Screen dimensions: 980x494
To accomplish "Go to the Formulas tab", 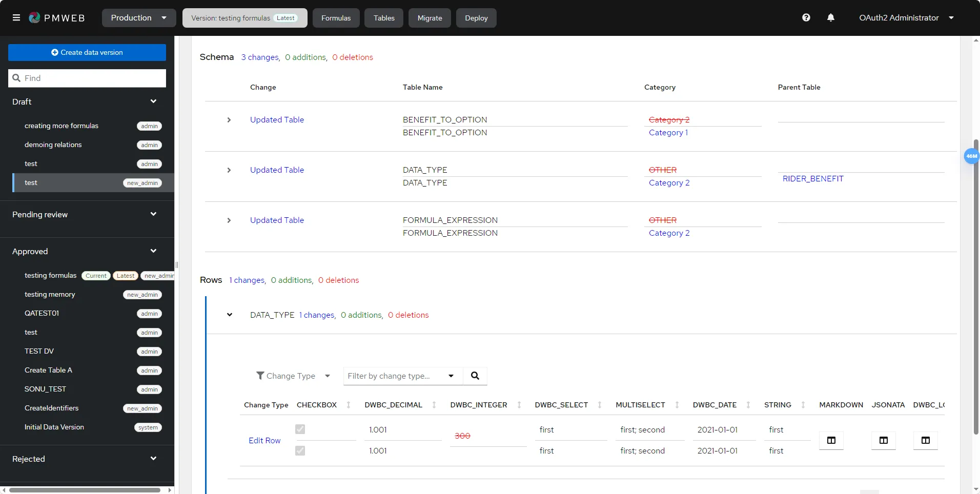I will 336,18.
